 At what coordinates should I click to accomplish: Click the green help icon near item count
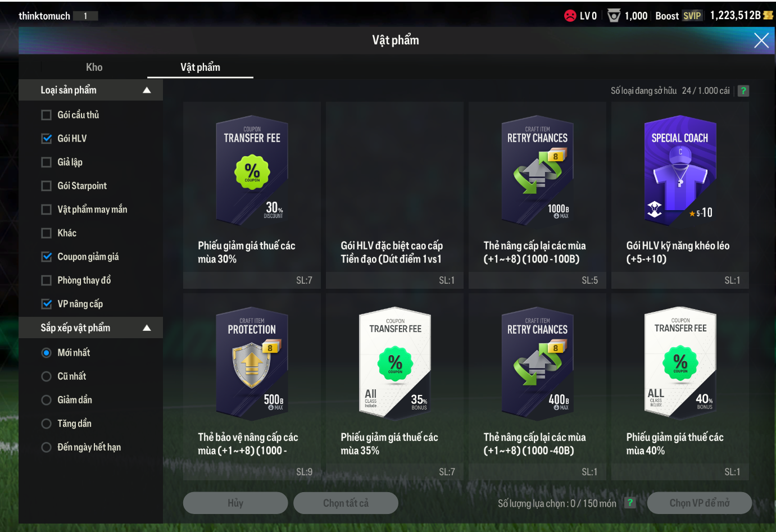click(743, 91)
